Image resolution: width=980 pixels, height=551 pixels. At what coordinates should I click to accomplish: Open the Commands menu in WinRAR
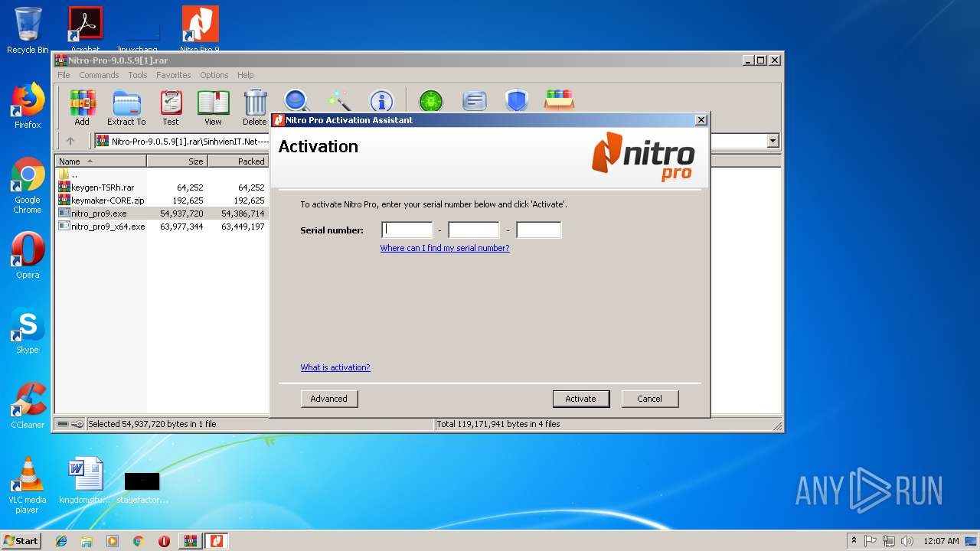(99, 75)
